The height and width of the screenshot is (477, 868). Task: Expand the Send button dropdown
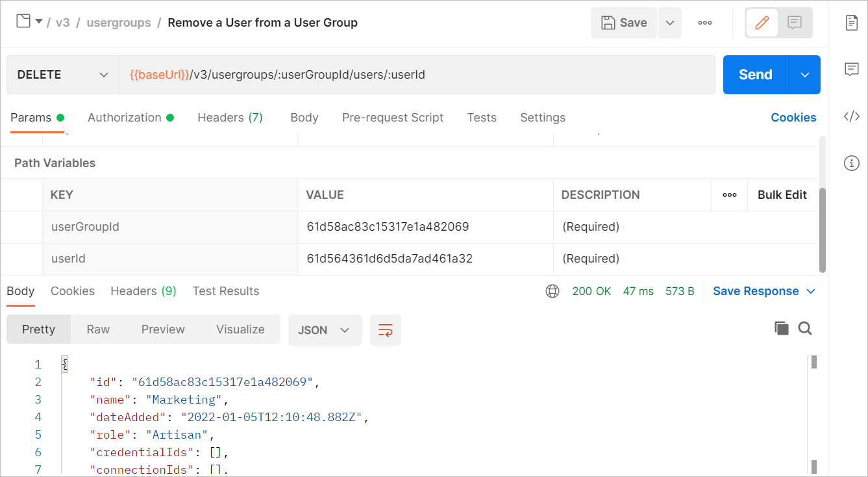coord(804,74)
